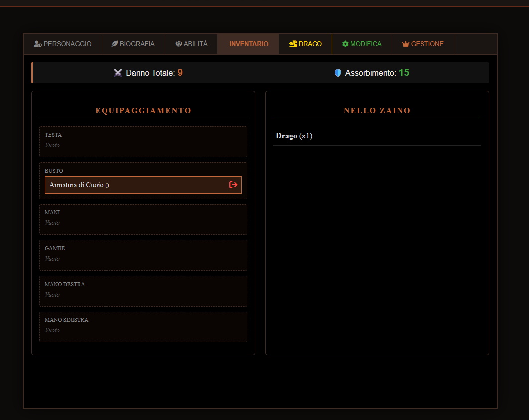The image size is (529, 420).
Task: Click the empty Mano Destra slot
Action: tap(143, 291)
